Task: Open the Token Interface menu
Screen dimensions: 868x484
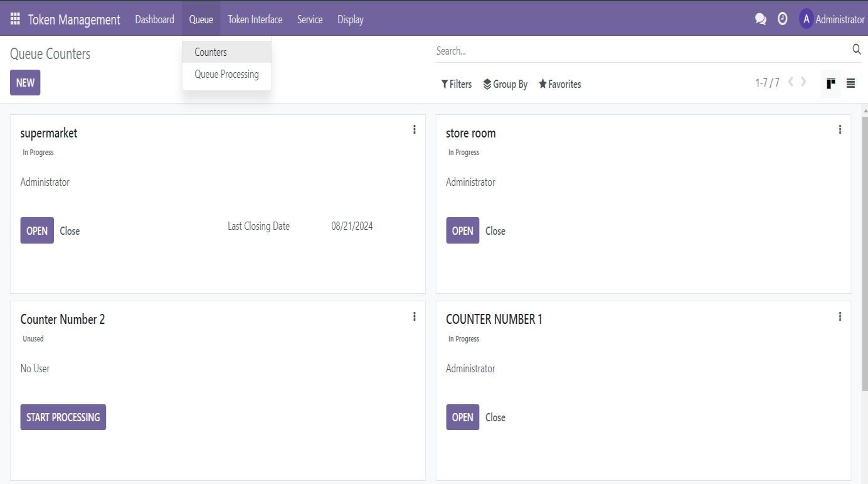Action: tap(255, 19)
